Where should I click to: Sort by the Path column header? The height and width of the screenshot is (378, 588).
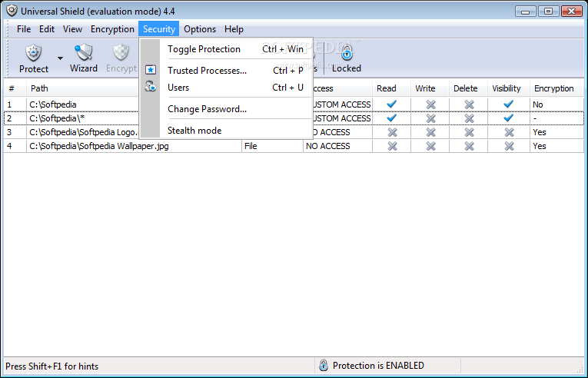pyautogui.click(x=83, y=88)
